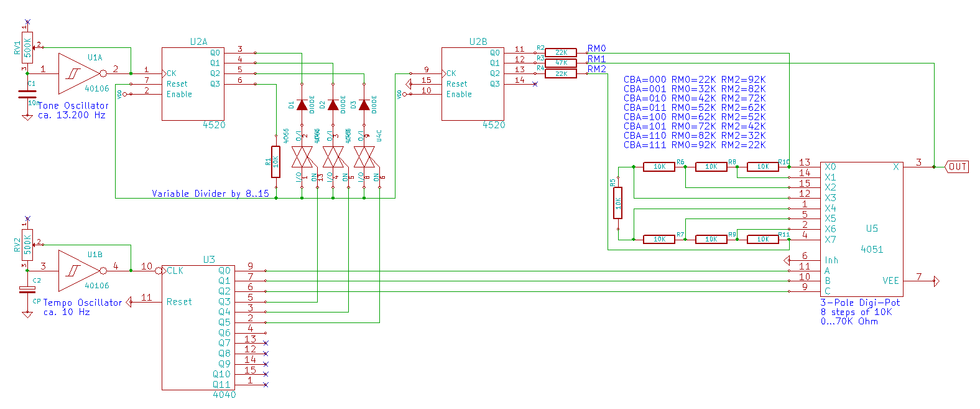Select the U1B Schmitt trigger inverter symbol
Screen dimensions: 980x409
point(77,271)
